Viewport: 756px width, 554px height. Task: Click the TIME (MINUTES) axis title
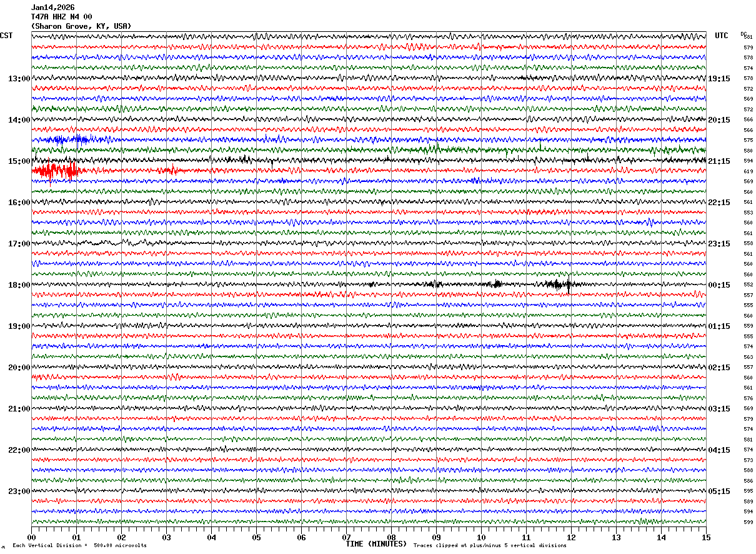[377, 544]
